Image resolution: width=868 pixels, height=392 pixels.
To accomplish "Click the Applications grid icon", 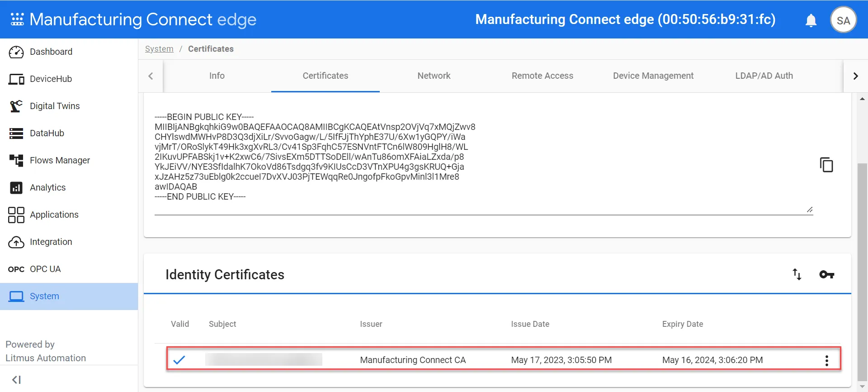I will click(16, 215).
